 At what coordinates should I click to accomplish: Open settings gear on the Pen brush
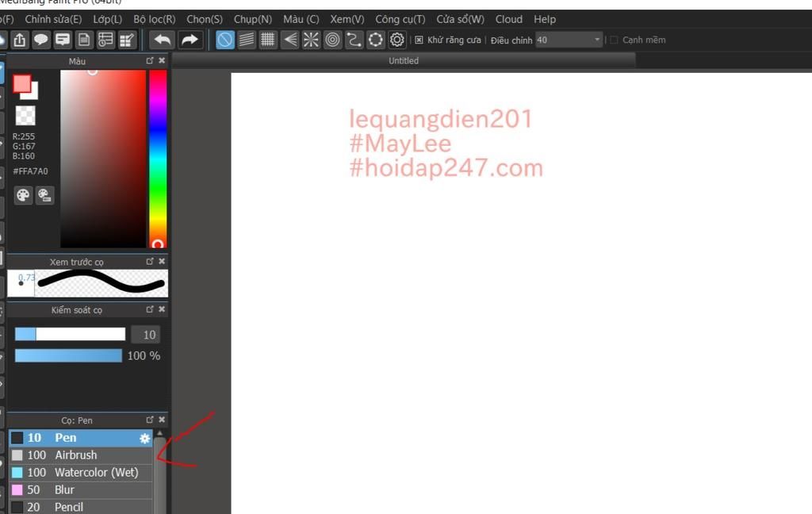click(x=144, y=439)
